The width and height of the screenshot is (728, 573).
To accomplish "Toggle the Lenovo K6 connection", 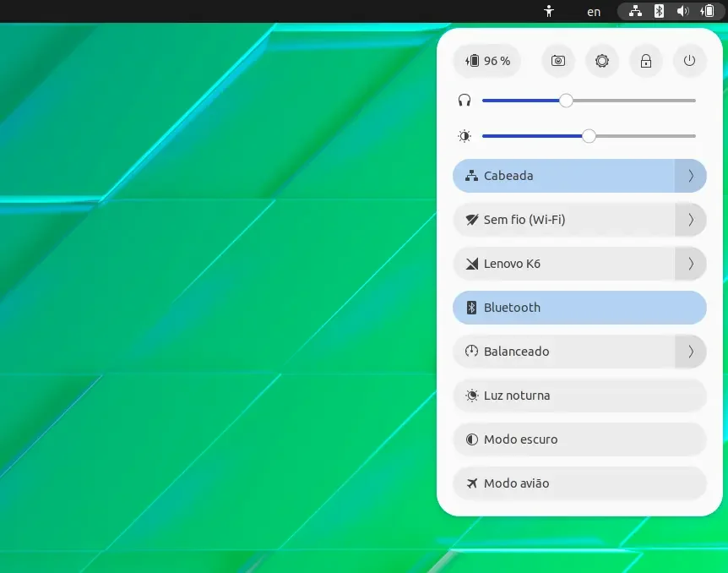I will (563, 264).
